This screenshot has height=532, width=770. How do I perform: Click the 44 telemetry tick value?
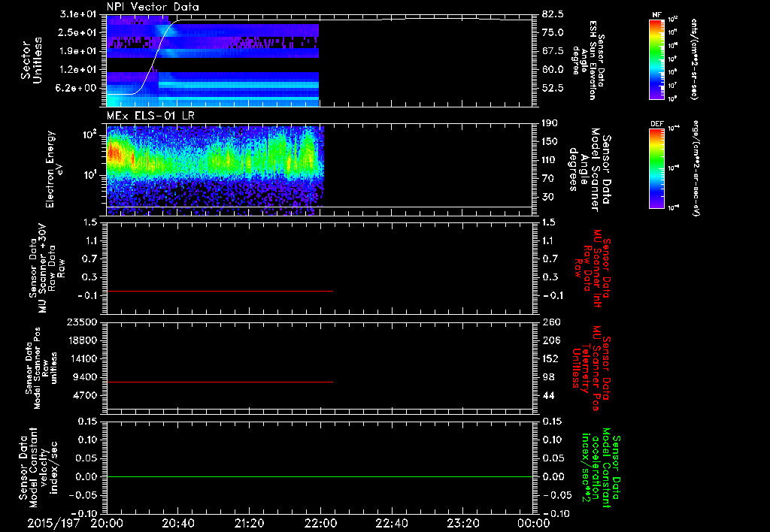tap(547, 395)
